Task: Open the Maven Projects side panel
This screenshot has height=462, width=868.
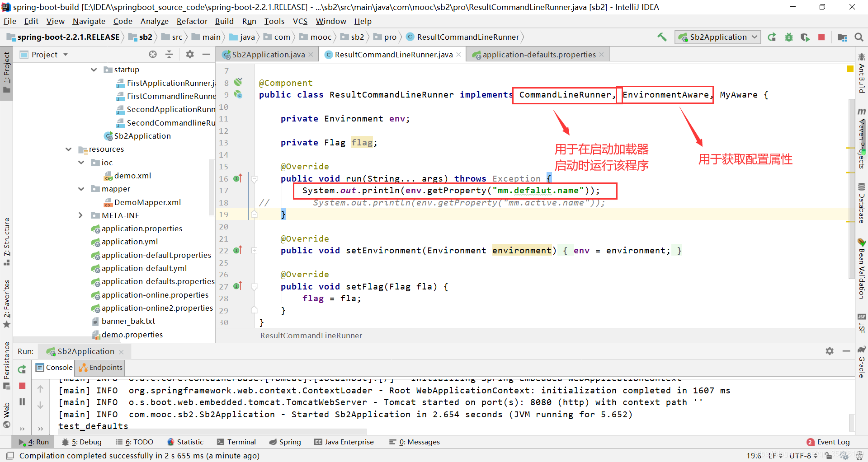Action: point(862,139)
